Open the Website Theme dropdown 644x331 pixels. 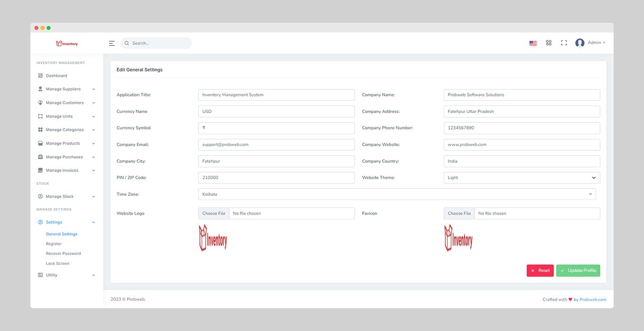pyautogui.click(x=522, y=178)
